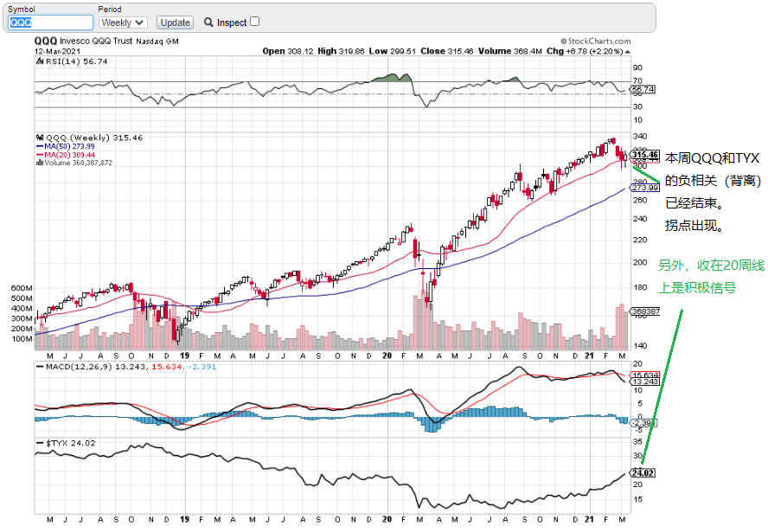Click the 315.46 last-price tag on price axis
The width and height of the screenshot is (768, 532).
[x=644, y=155]
